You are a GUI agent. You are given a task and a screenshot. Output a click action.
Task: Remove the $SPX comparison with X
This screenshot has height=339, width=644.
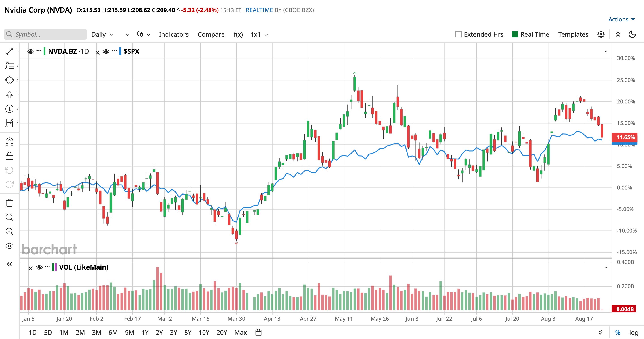click(98, 53)
